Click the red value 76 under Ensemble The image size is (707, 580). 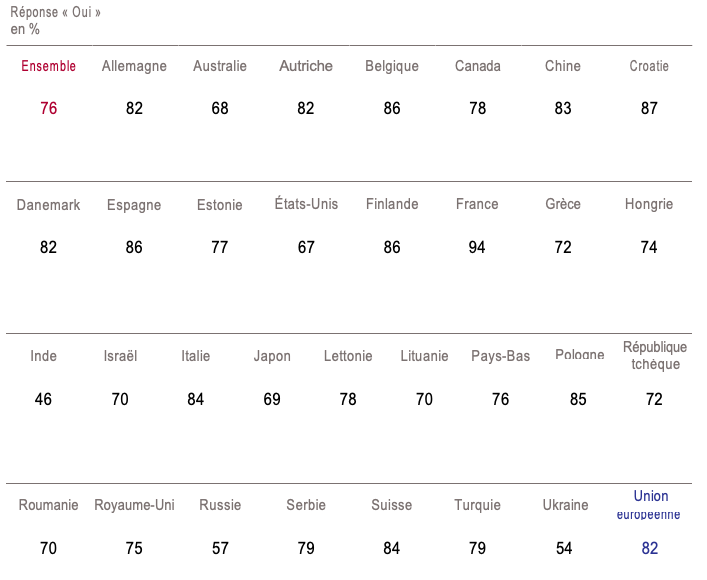point(48,108)
